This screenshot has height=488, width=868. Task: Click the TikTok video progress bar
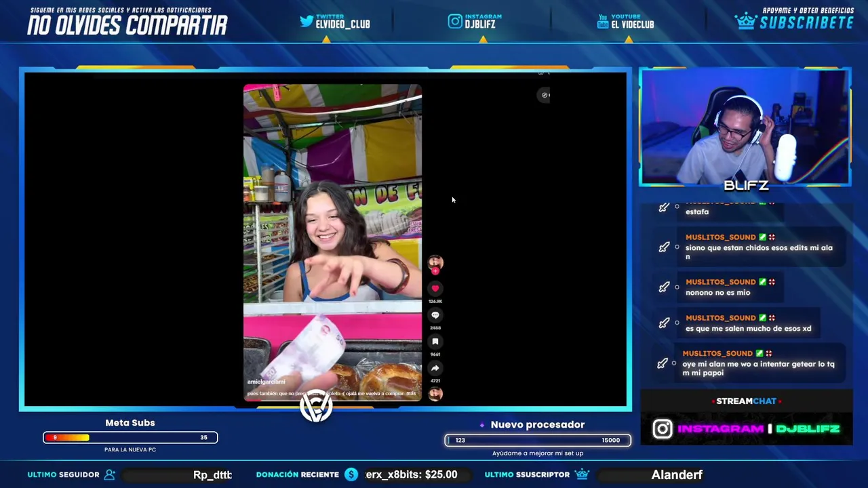pyautogui.click(x=332, y=402)
